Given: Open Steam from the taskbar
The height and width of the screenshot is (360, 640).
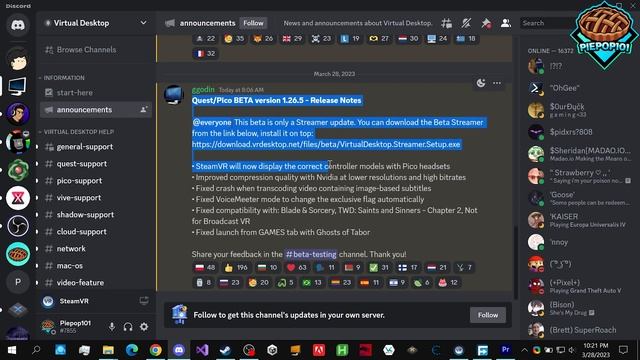Looking at the screenshot, I should pyautogui.click(x=225, y=350).
